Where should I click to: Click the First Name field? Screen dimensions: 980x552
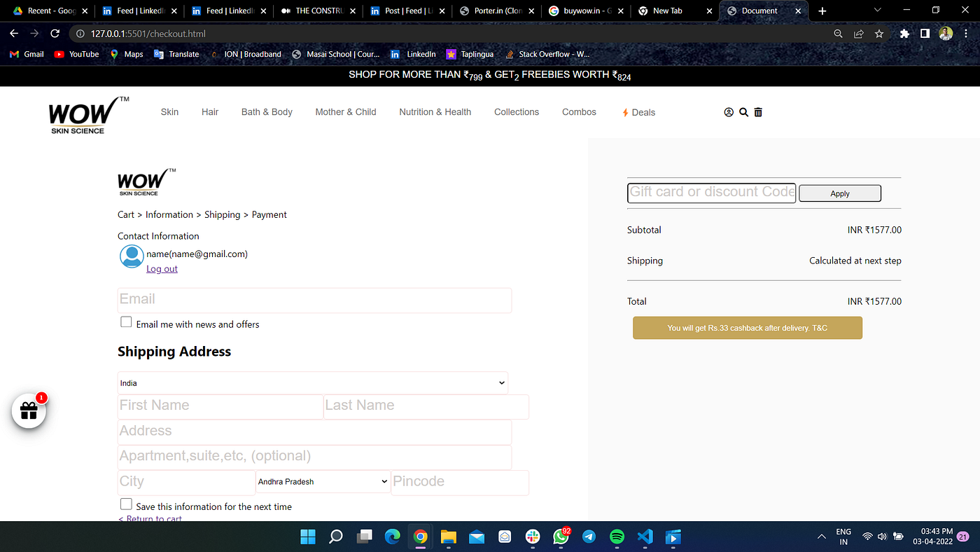tap(220, 406)
